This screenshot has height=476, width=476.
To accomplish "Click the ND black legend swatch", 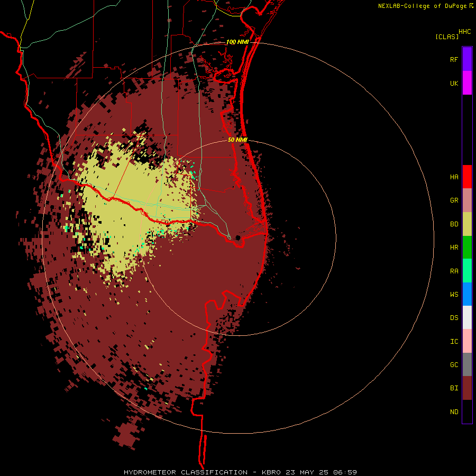I will pos(467,411).
